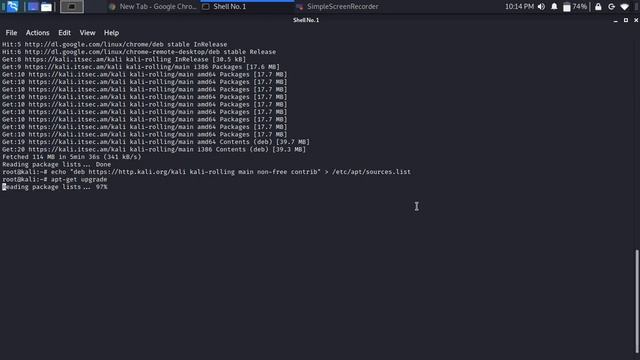This screenshot has height=360, width=640.
Task: Open the Edit menu
Action: [64, 33]
